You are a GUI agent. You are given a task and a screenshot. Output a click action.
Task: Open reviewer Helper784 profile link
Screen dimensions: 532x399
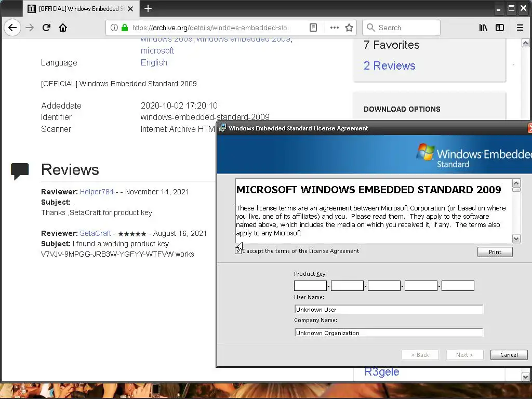pyautogui.click(x=97, y=192)
